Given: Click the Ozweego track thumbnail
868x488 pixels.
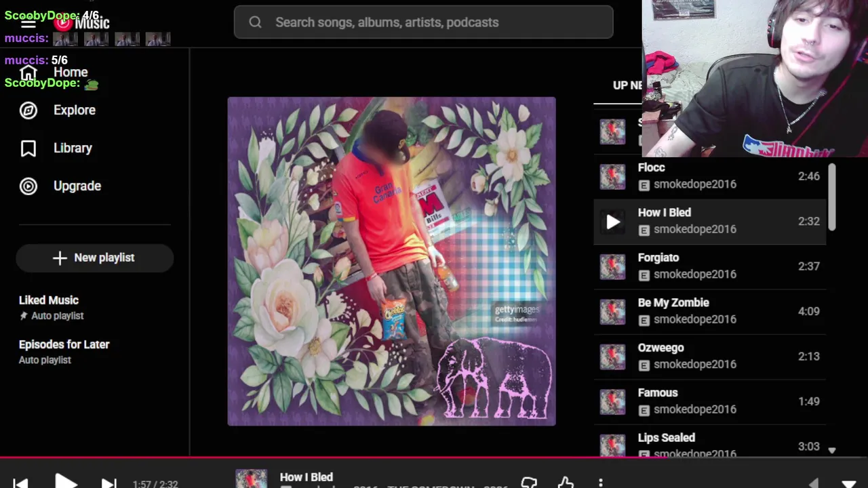Looking at the screenshot, I should 612,357.
